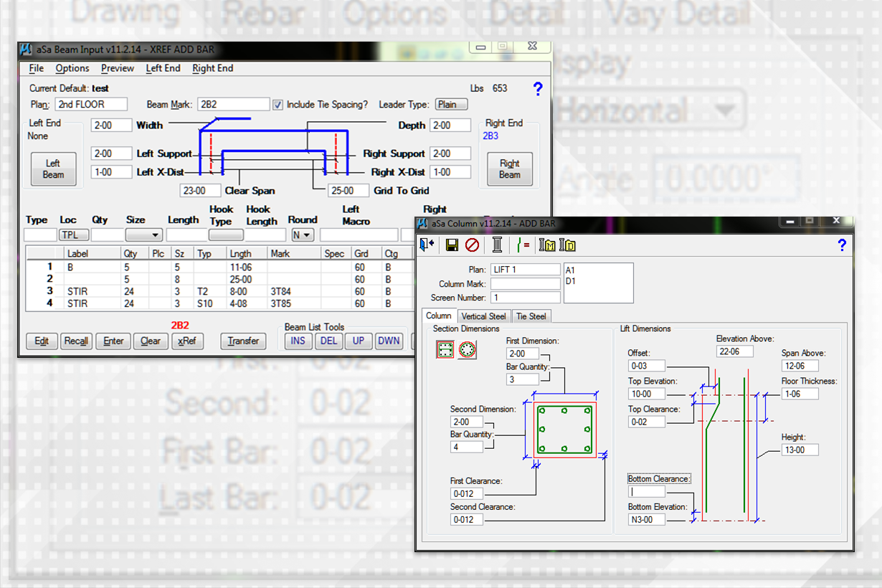Click the Beam Mark field containing 2B2

pos(234,105)
